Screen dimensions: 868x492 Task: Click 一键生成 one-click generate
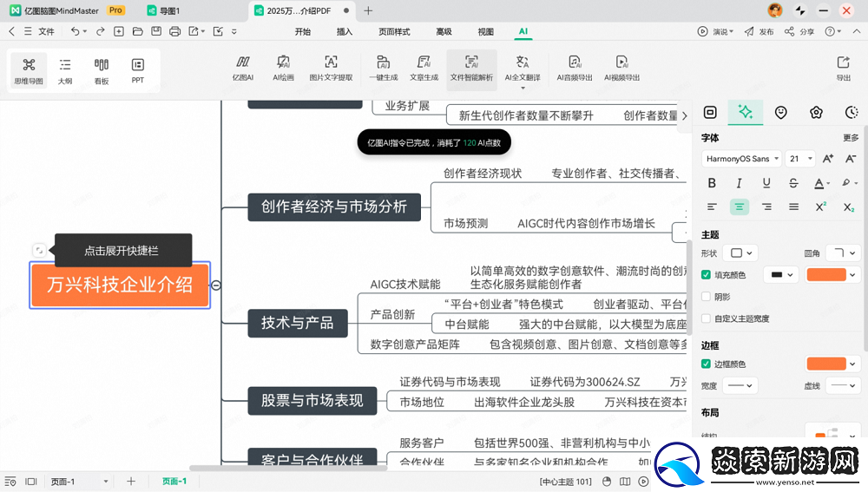point(384,69)
